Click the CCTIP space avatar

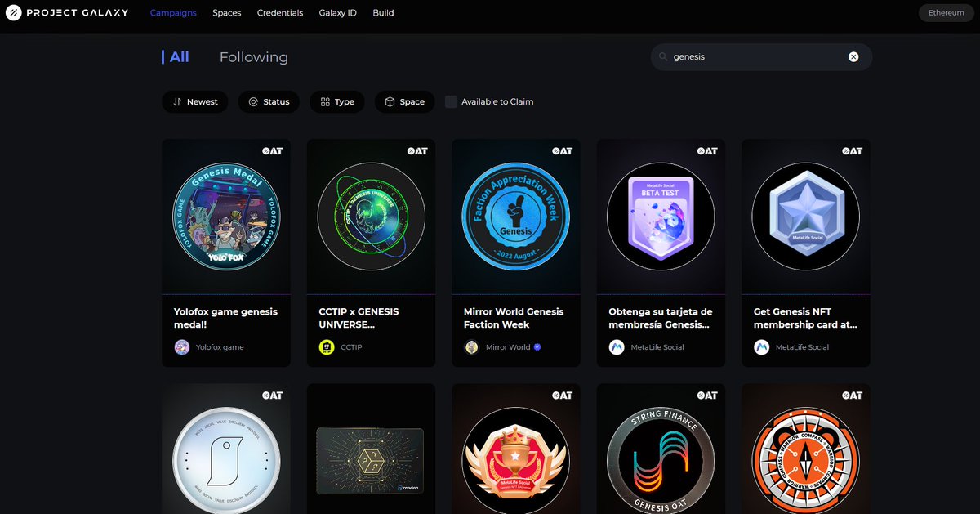point(327,347)
